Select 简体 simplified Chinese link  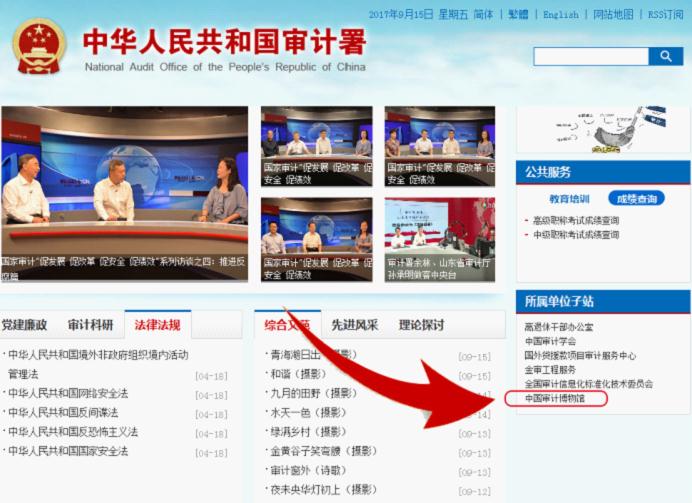(x=483, y=15)
